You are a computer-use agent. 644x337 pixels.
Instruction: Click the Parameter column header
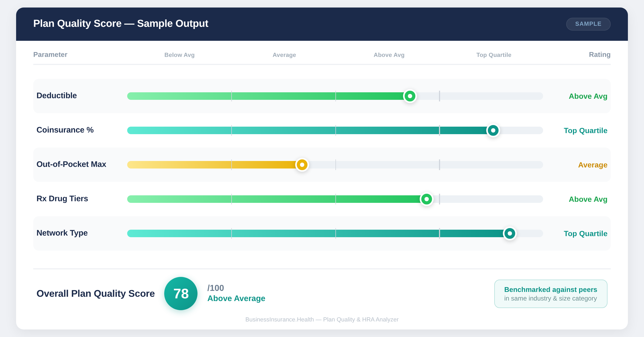click(x=50, y=55)
